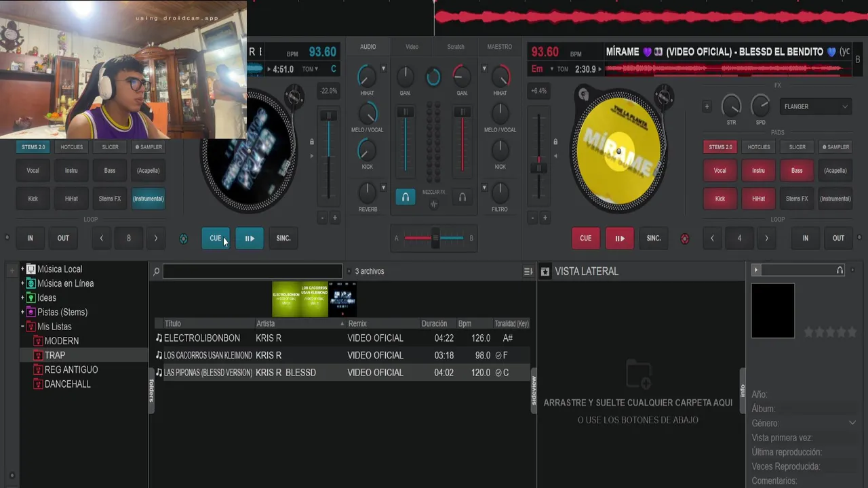Click right deck loop OUT button
The width and height of the screenshot is (868, 488).
point(839,238)
